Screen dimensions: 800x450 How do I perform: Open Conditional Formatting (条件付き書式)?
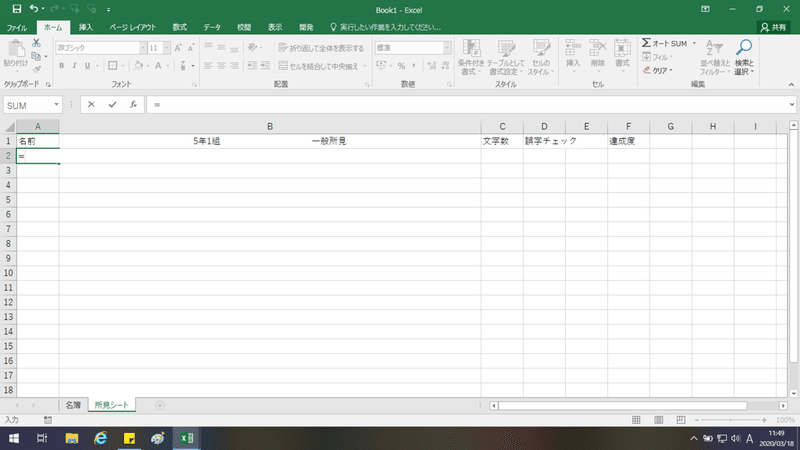click(470, 57)
